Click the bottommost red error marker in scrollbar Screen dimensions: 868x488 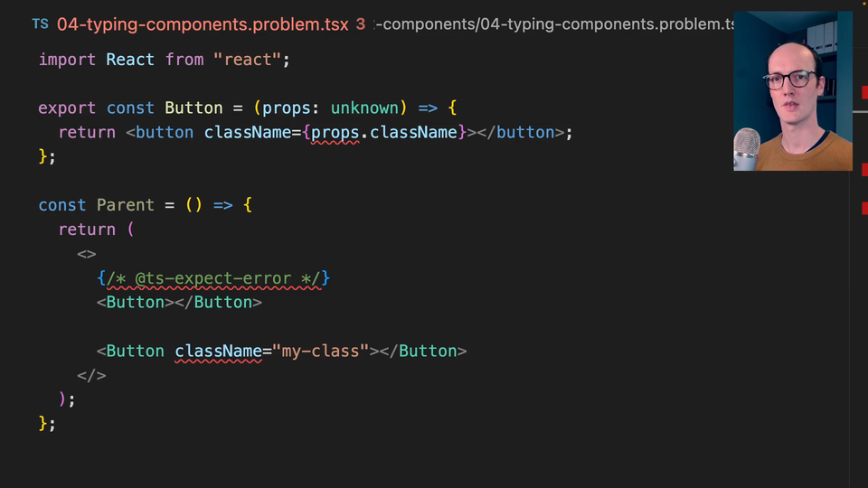click(863, 210)
